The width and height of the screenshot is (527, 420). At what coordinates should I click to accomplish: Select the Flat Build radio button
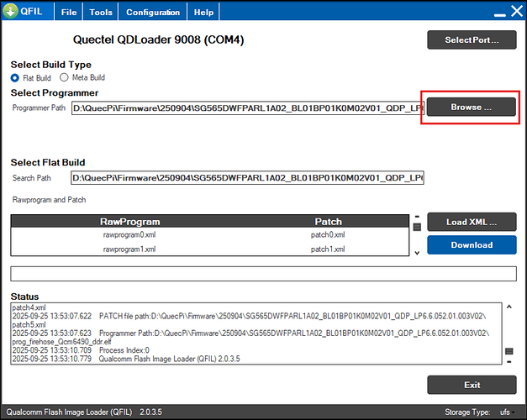point(15,78)
